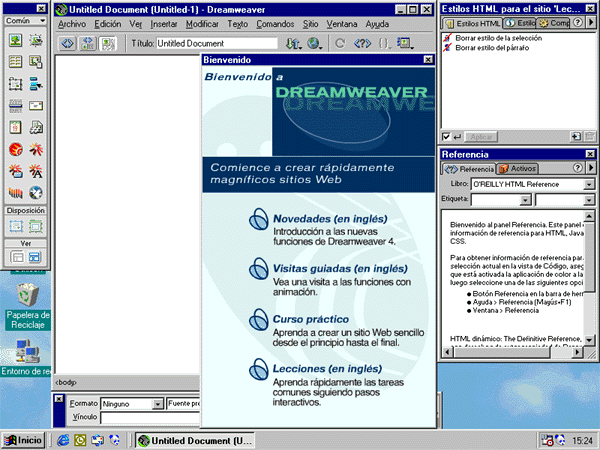Insert Tabular Data object
600x450 pixels.
[x=36, y=62]
